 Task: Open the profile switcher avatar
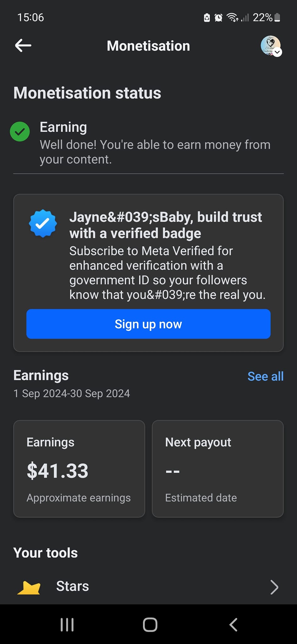click(x=271, y=46)
